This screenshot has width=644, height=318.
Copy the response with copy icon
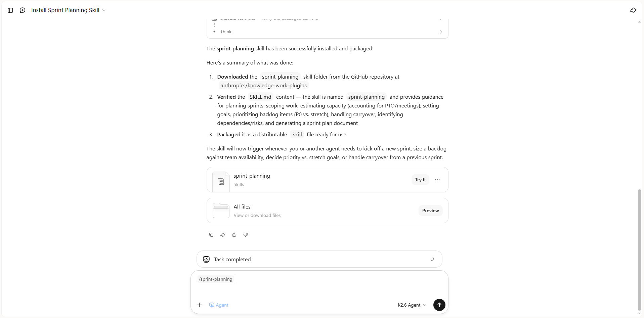(211, 235)
